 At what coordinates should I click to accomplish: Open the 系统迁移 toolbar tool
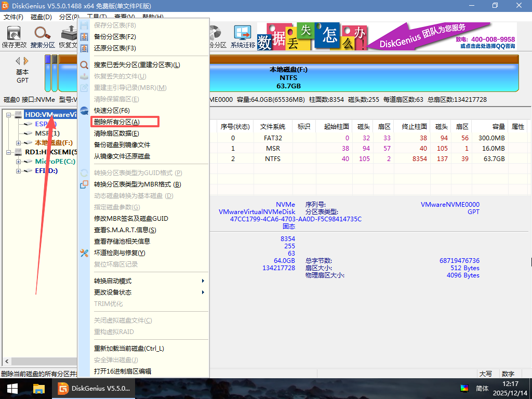[x=243, y=37]
